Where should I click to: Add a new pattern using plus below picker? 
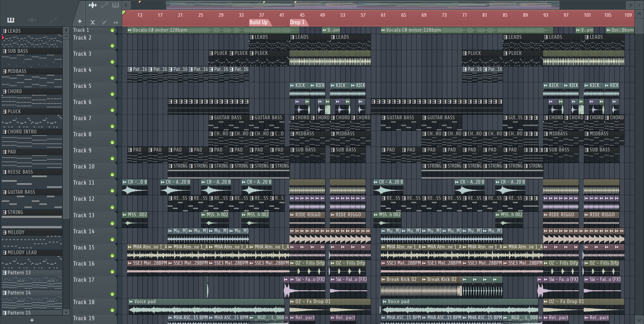coord(32,320)
